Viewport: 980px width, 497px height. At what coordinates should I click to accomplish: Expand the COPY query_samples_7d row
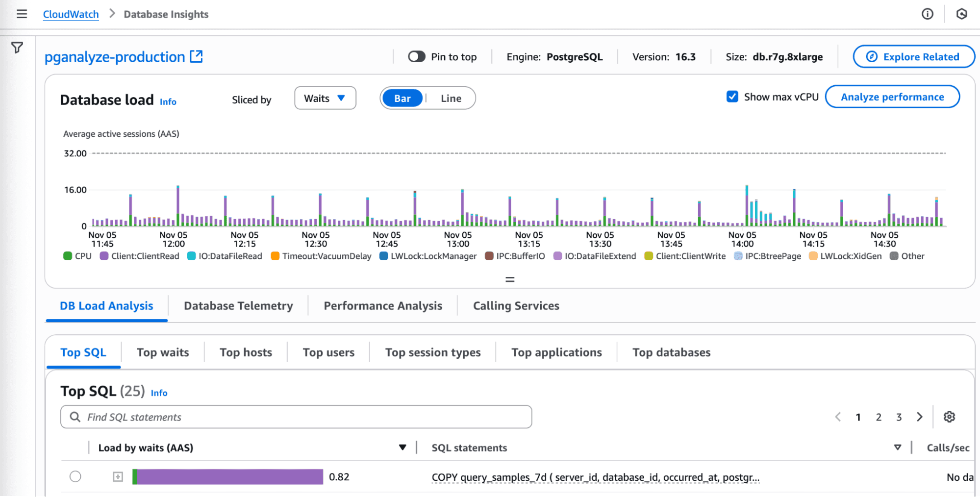tap(118, 477)
